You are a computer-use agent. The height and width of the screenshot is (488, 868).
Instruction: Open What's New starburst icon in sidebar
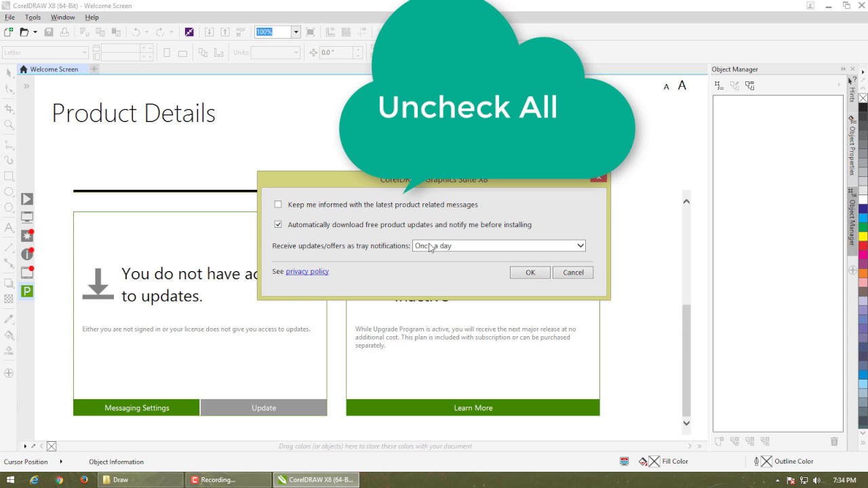point(27,236)
